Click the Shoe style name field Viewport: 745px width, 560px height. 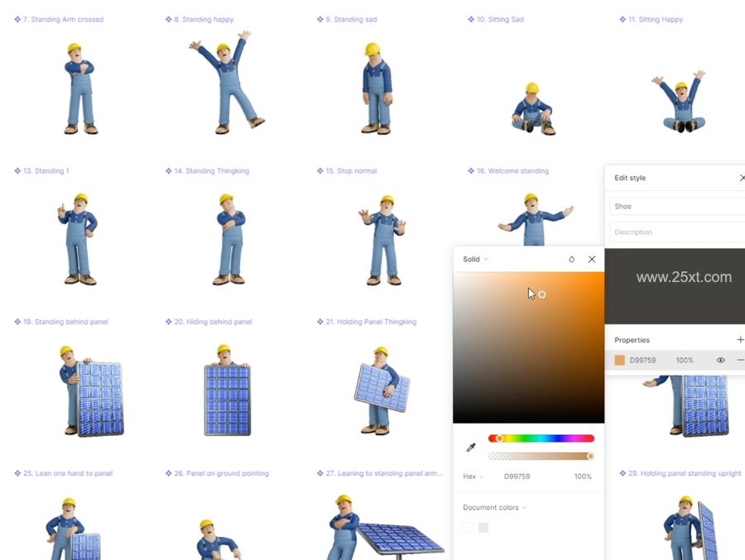[677, 206]
